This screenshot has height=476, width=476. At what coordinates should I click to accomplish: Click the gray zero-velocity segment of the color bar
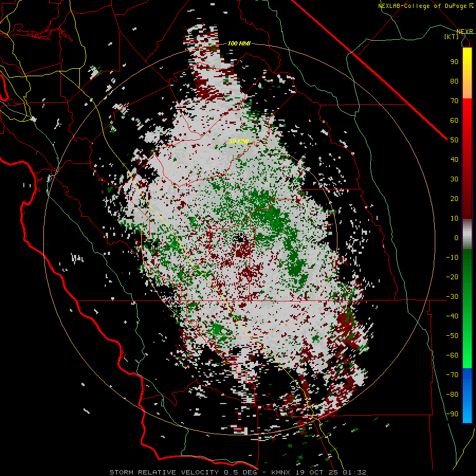tap(467, 234)
